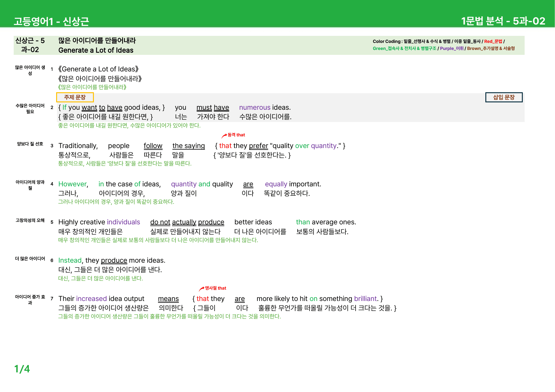Click the row label '아이디어 증가 효과'
Image resolution: width=555 pixels, height=392 pixels.
click(x=30, y=300)
